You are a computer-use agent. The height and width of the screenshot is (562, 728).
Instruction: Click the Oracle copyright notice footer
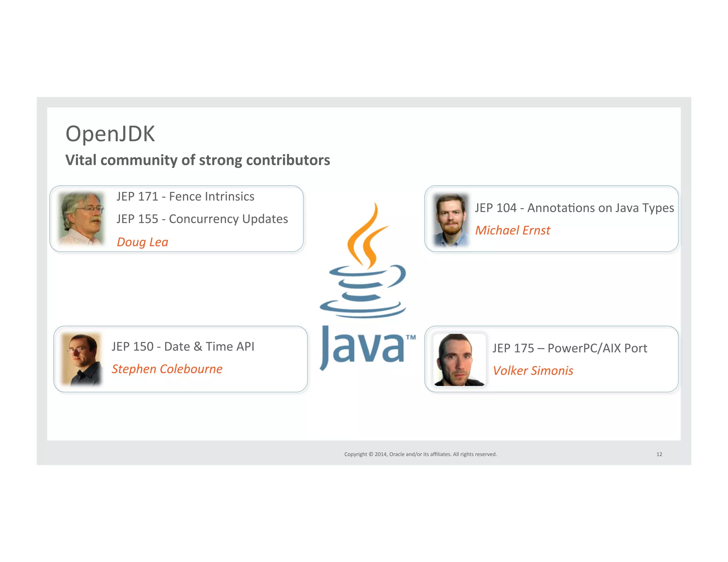[420, 454]
